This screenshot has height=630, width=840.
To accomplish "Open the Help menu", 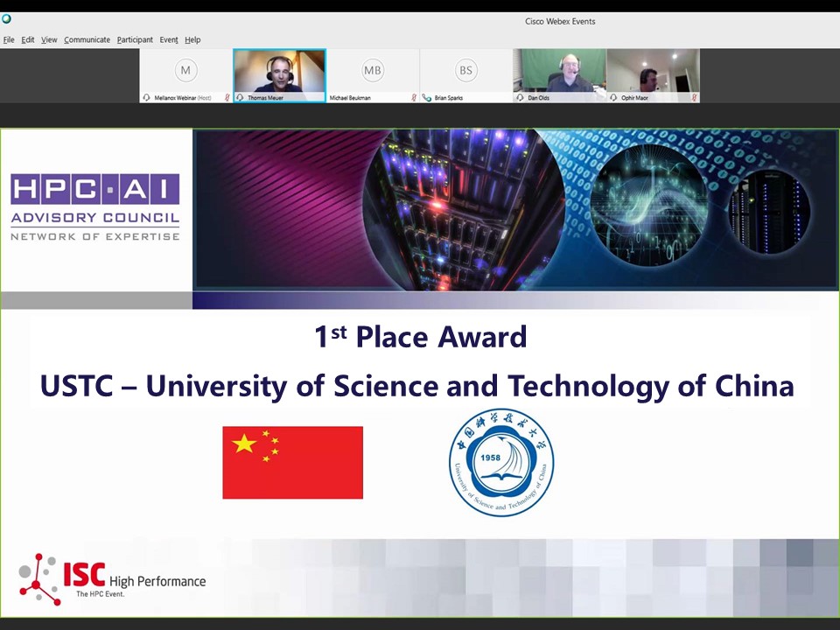I will [x=192, y=39].
